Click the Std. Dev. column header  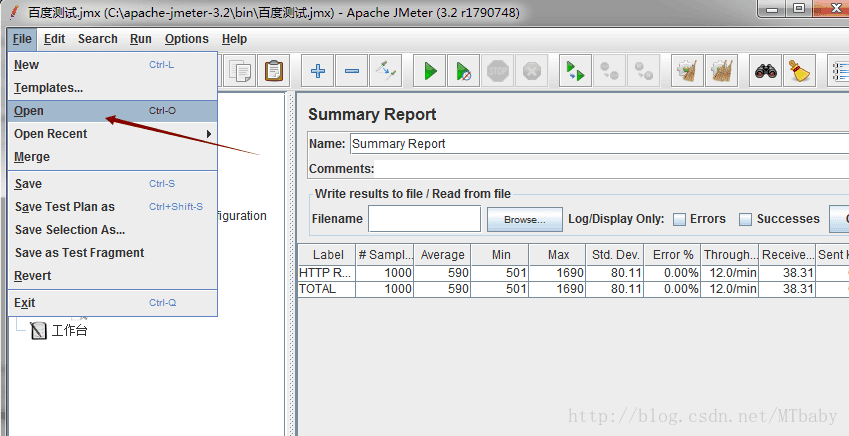[615, 255]
